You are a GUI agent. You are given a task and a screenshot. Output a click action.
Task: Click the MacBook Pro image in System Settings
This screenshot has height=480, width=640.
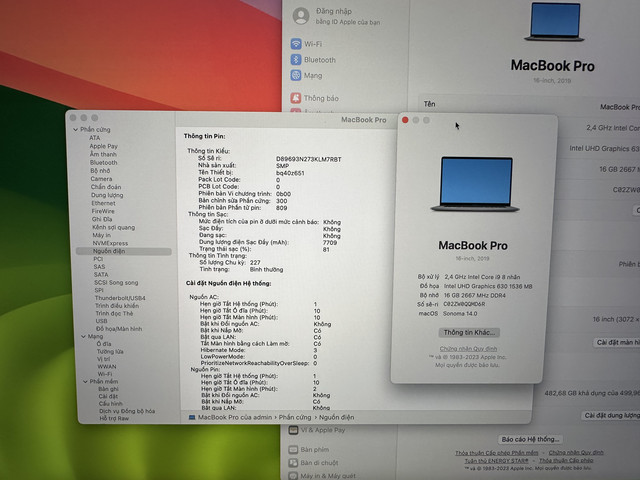click(x=554, y=22)
